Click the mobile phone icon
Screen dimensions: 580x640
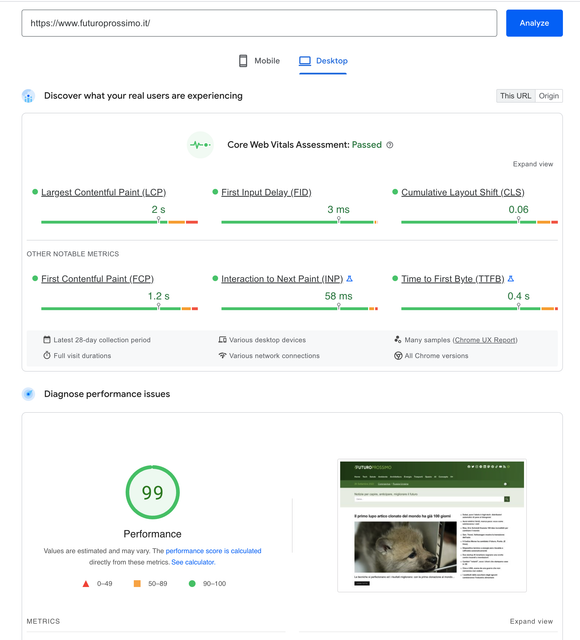pos(243,61)
